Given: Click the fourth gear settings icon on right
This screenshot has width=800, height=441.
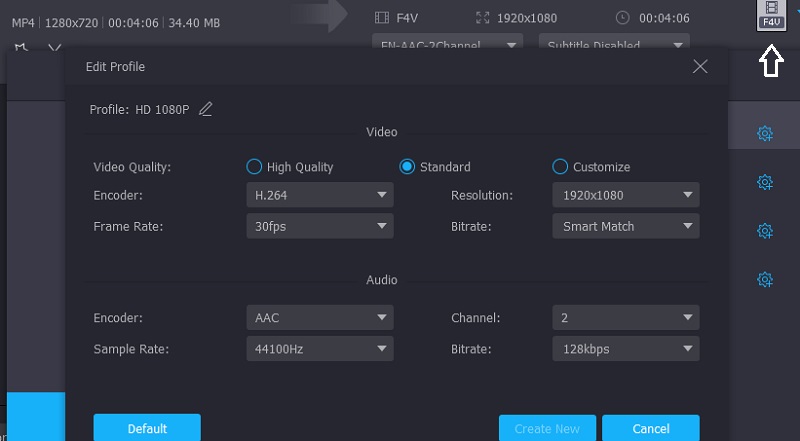Looking at the screenshot, I should [x=765, y=279].
